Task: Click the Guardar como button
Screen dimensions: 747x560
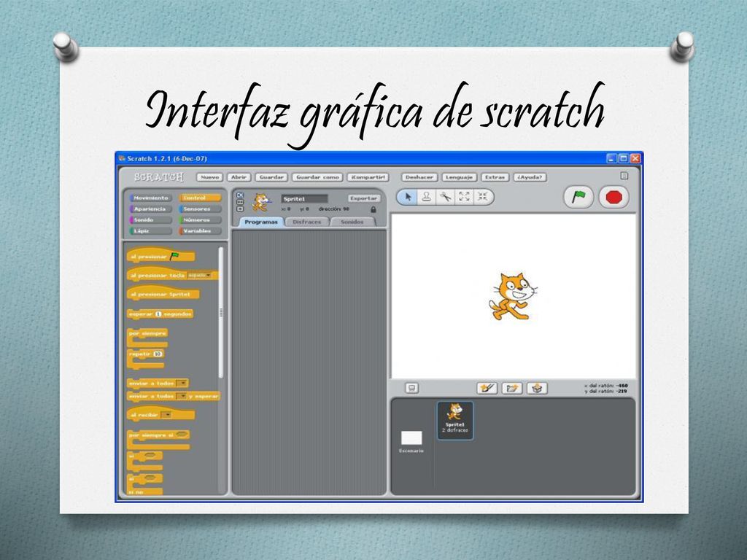Action: pyautogui.click(x=317, y=177)
